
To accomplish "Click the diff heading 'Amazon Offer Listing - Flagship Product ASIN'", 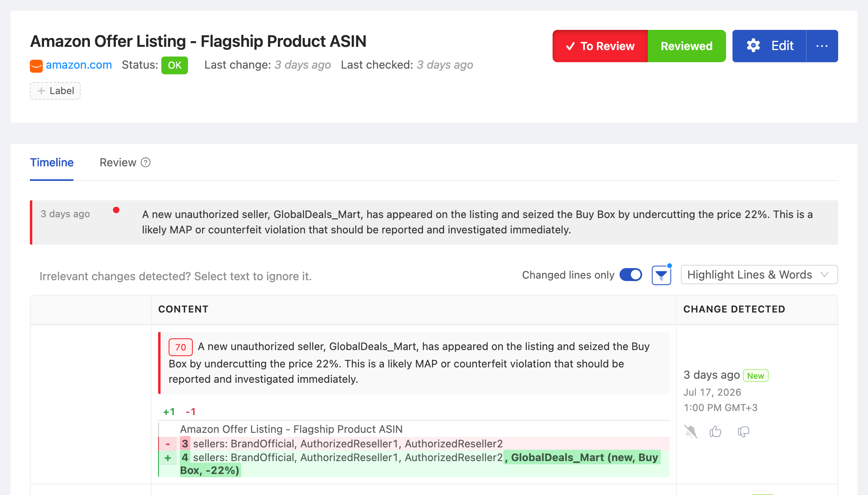I will 291,429.
